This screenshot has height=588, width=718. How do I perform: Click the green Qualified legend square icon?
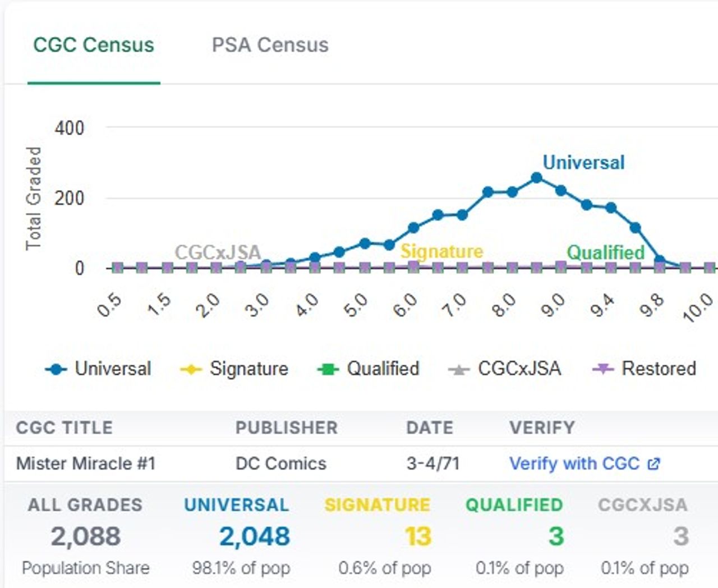click(328, 370)
